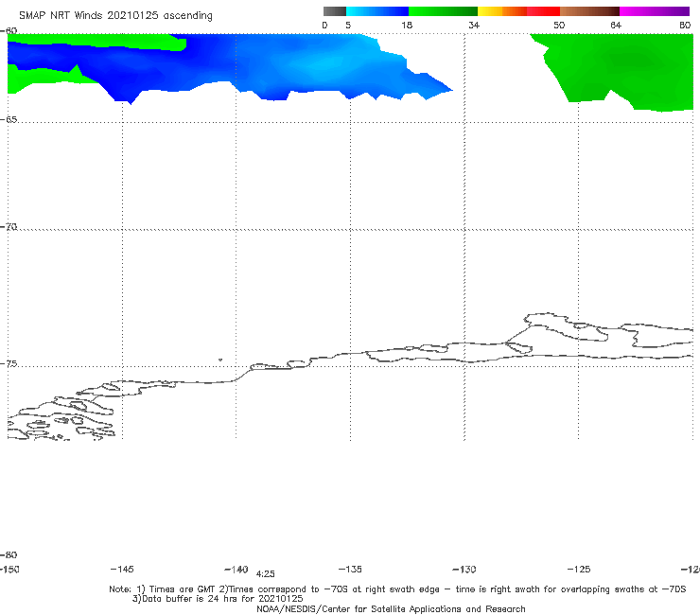Click the longitude label '-135'
Viewport: 700px width, 615px height.
(x=350, y=570)
